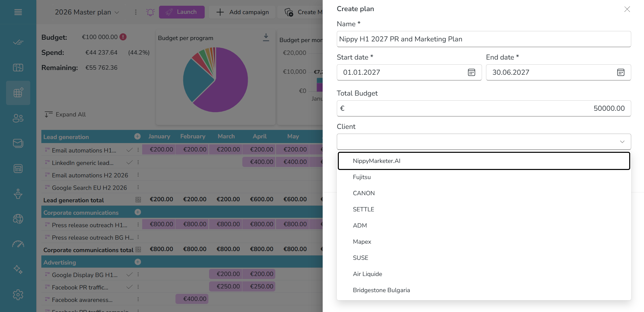Click the End date field

pos(559,72)
